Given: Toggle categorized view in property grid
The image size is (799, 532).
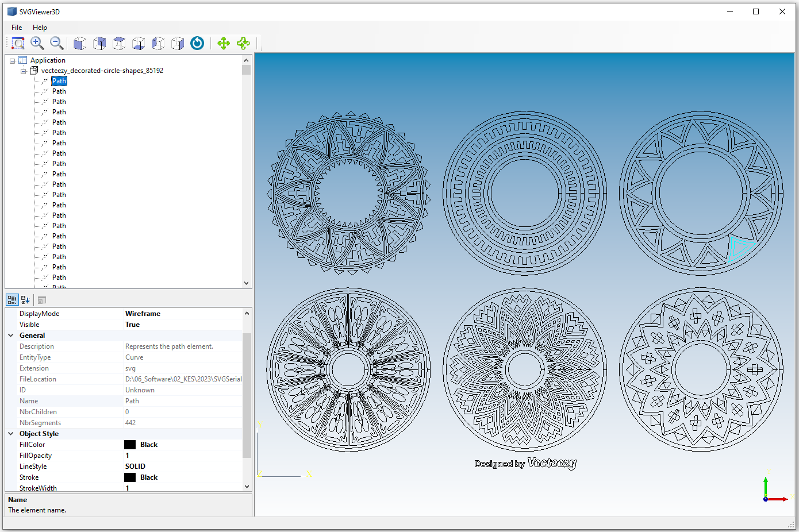Looking at the screenshot, I should [x=12, y=300].
